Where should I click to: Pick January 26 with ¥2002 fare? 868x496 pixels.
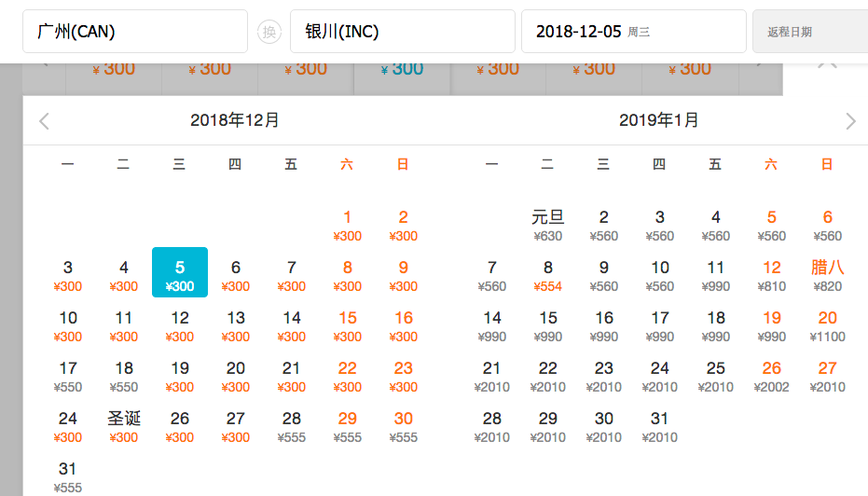[x=771, y=375]
